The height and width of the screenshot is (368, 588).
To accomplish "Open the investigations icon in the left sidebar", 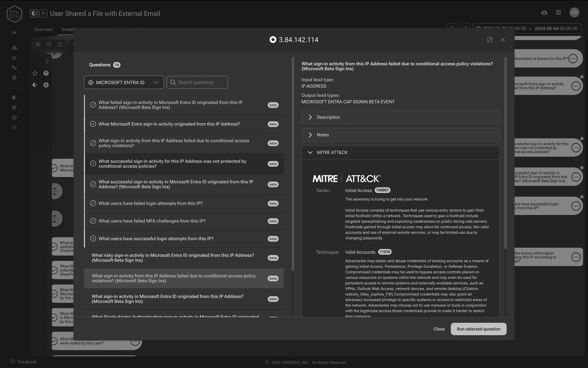I will pyautogui.click(x=15, y=48).
